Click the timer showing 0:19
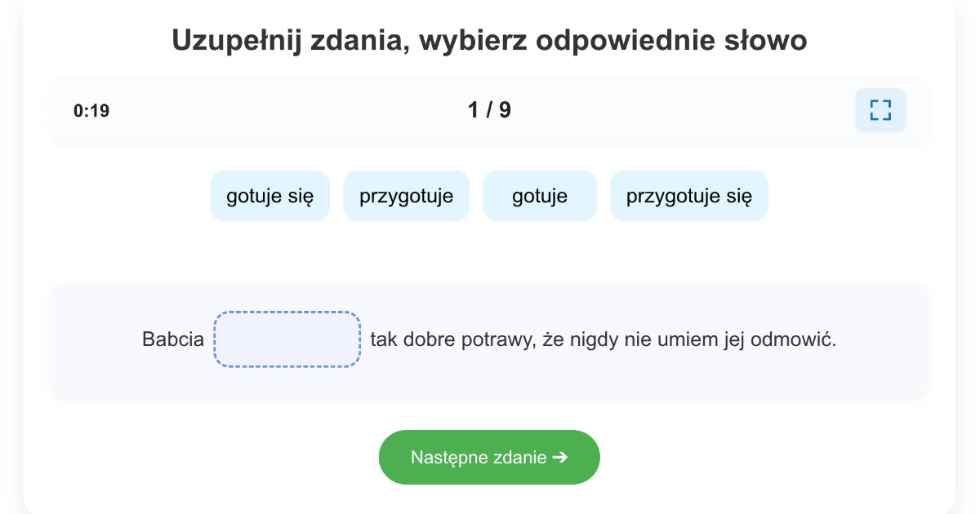Screen dimensions: 980x514 (91, 110)
